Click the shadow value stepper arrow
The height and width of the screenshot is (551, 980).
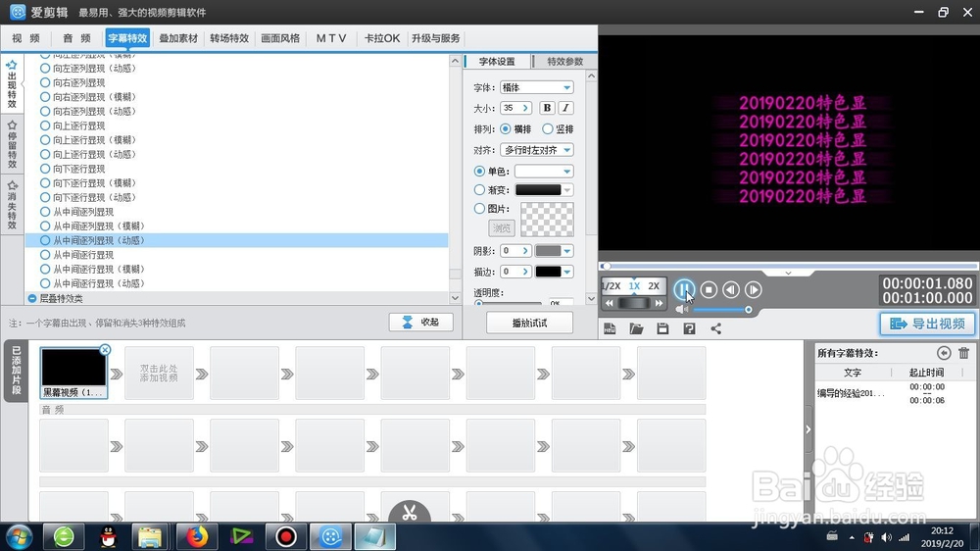(x=525, y=251)
